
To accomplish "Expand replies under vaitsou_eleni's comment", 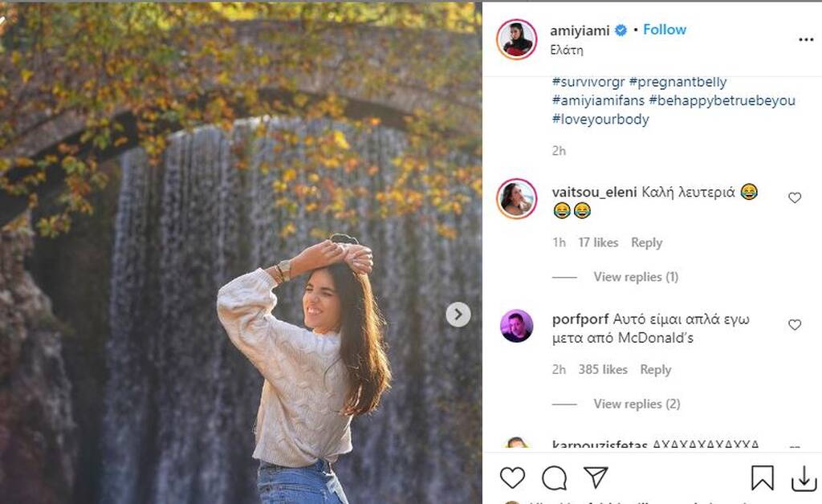I will pos(635,277).
